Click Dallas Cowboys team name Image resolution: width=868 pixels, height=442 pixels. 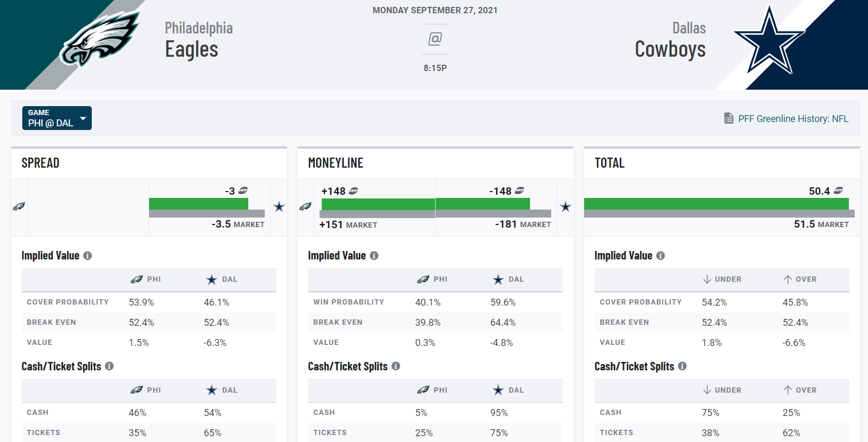click(671, 40)
